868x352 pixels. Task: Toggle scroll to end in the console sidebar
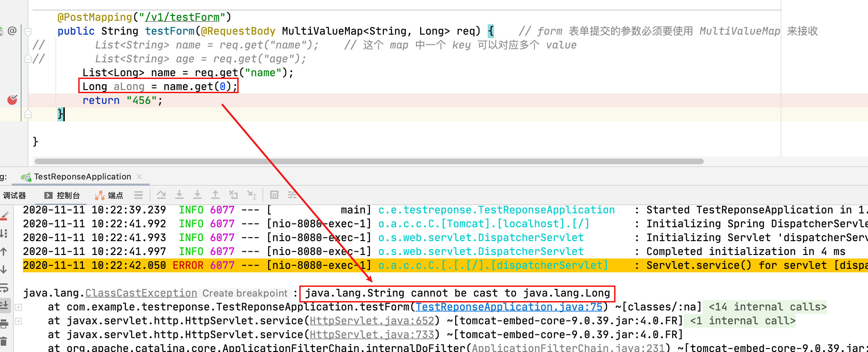click(x=5, y=306)
